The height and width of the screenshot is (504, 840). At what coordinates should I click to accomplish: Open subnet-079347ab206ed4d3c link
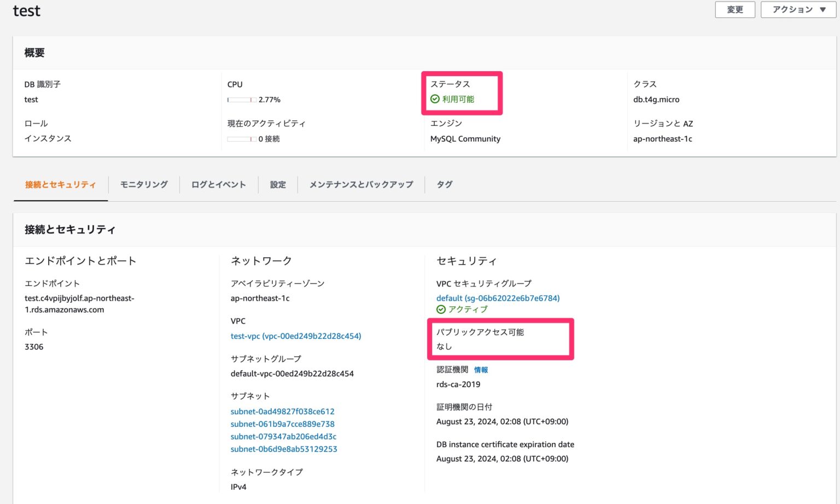tap(283, 437)
